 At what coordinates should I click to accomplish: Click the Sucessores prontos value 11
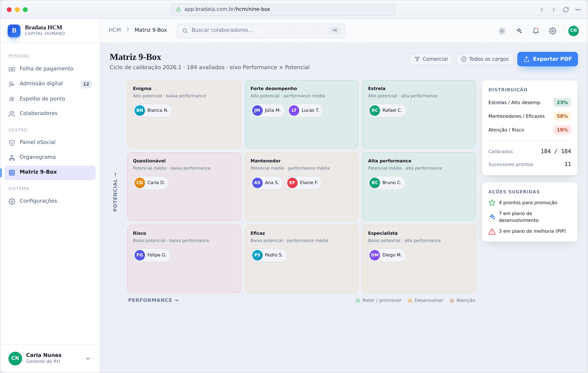point(568,164)
